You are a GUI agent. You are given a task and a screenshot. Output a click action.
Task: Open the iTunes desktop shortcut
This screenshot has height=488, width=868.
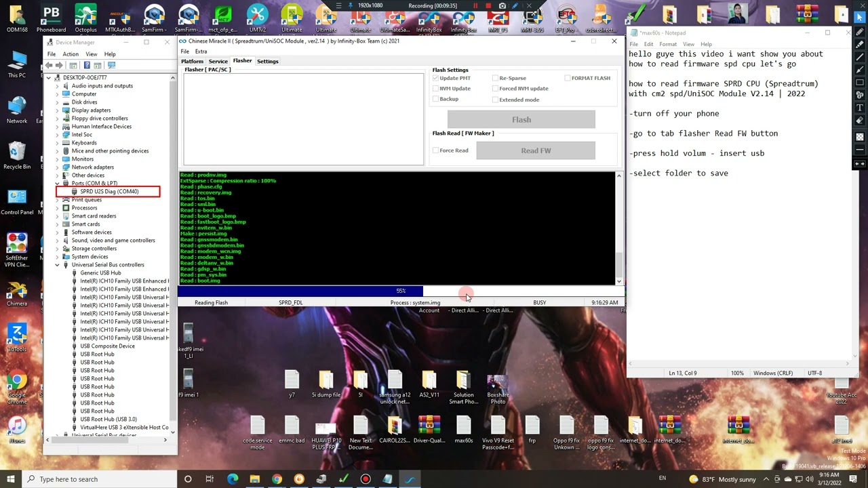(x=17, y=430)
